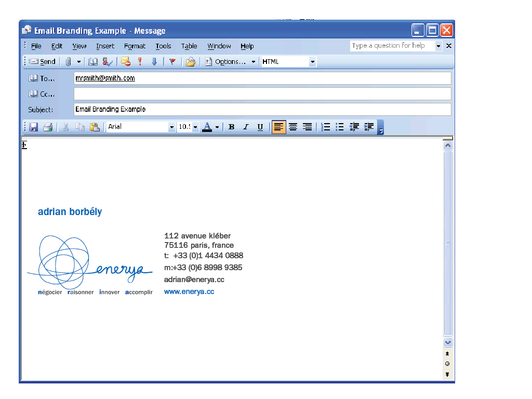Toggle underline formatting
This screenshot has height=399, width=532.
(260, 127)
